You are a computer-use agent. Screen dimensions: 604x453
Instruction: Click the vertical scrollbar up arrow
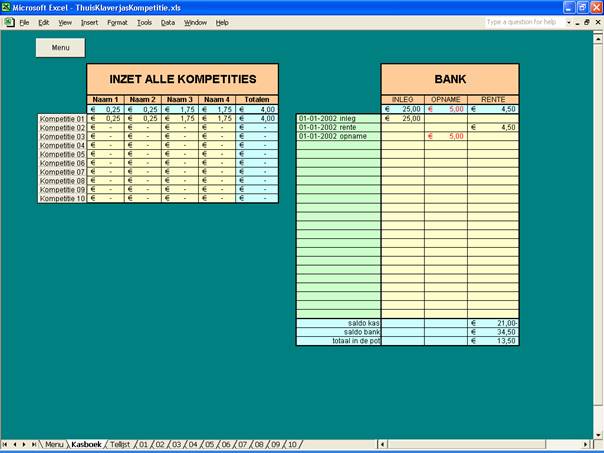point(598,39)
